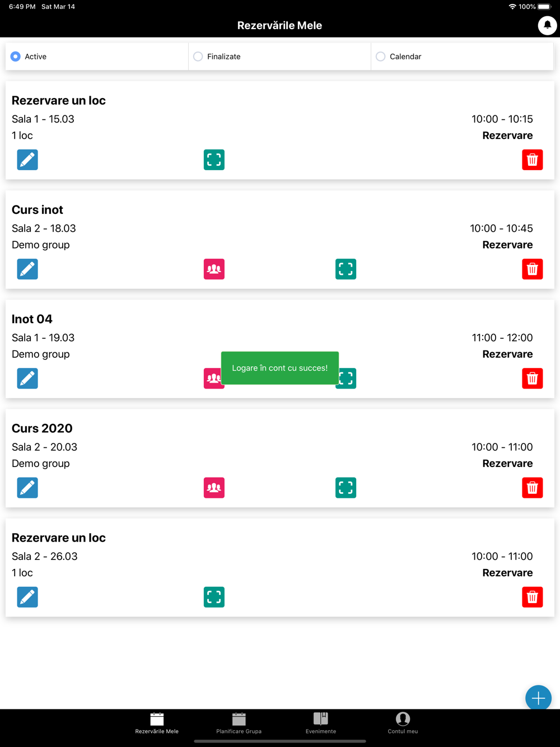This screenshot has height=747, width=560.
Task: View group members for Curs 2020
Action: point(214,488)
